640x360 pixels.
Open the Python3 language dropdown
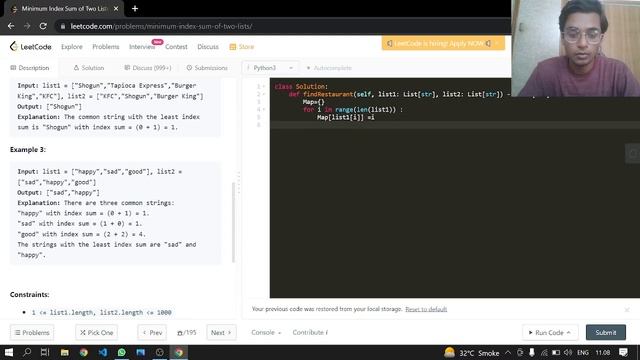(270, 68)
